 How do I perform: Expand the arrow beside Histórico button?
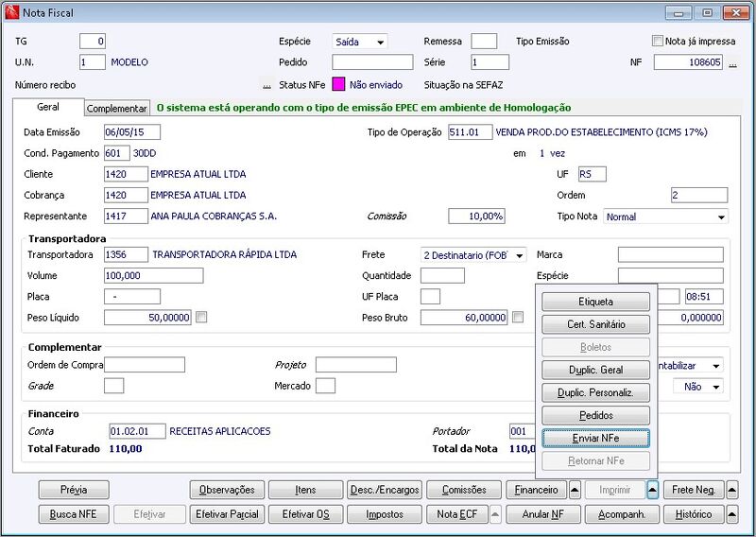[x=731, y=515]
